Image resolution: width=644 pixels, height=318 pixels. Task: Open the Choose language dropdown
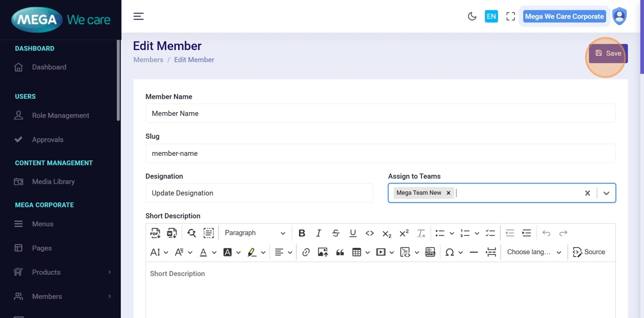coord(534,252)
